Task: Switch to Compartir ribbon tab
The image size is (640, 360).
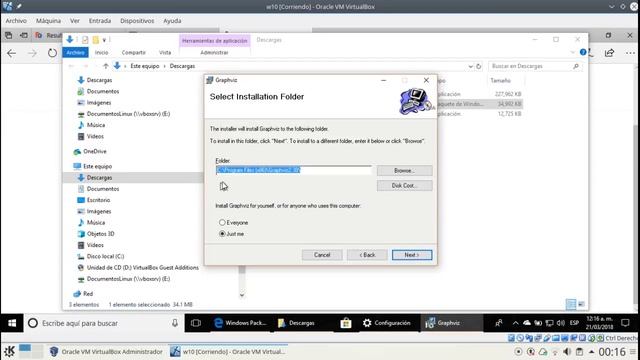Action: [x=133, y=52]
